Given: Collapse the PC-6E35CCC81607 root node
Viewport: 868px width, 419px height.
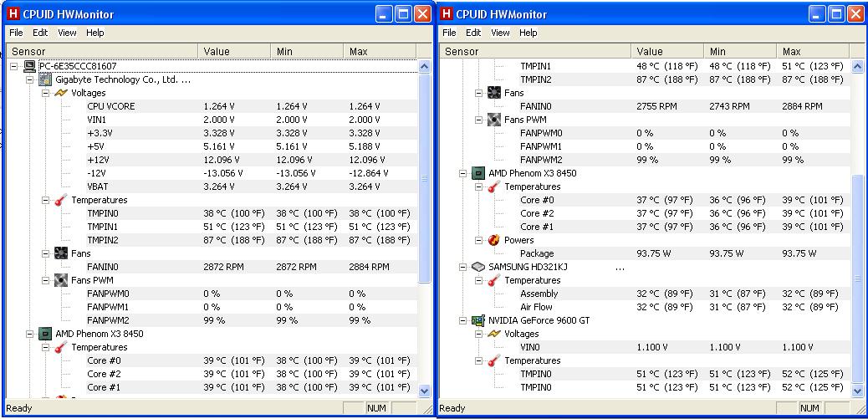Looking at the screenshot, I should 14,66.
